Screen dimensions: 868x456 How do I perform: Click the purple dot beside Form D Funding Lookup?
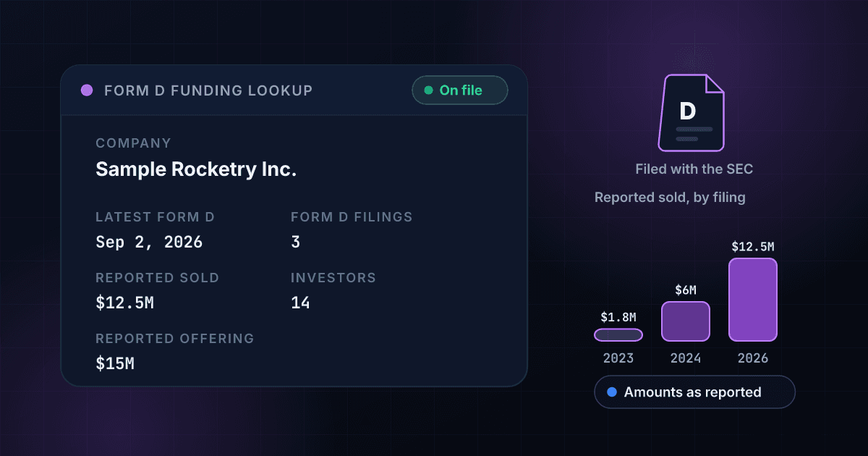click(87, 90)
